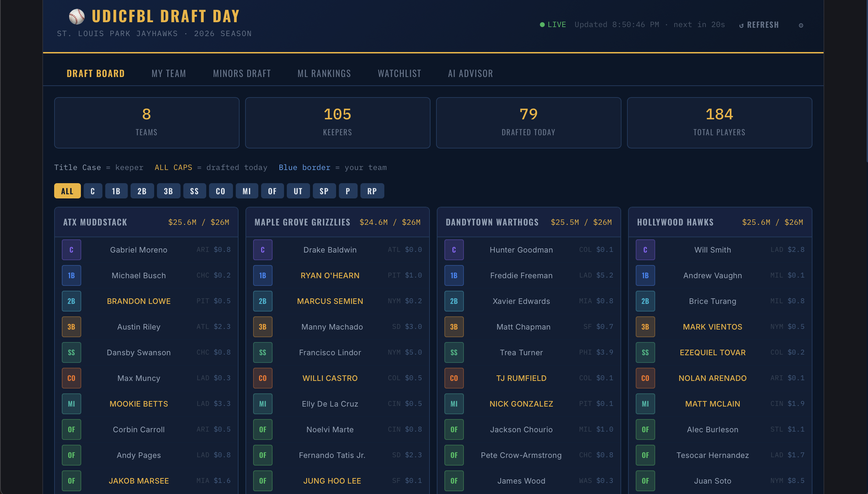Viewport: 868px width, 494px height.
Task: Click the MI badge beside Nick Gonzalez
Action: (454, 404)
